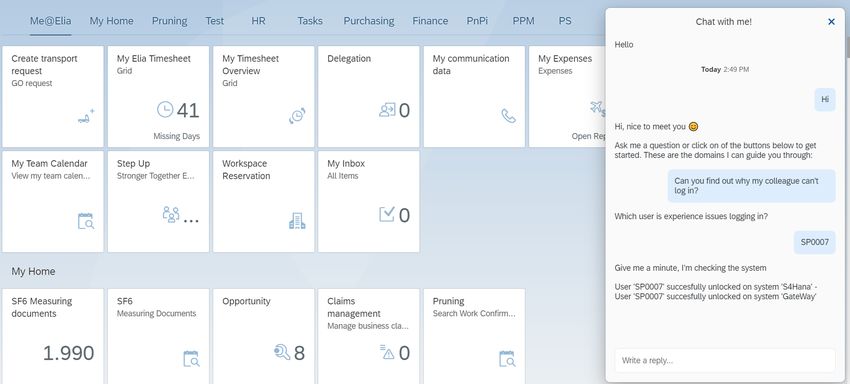Screen dimensions: 850x384
Task: Click the clock icon on My Elia Timesheet
Action: pos(165,110)
